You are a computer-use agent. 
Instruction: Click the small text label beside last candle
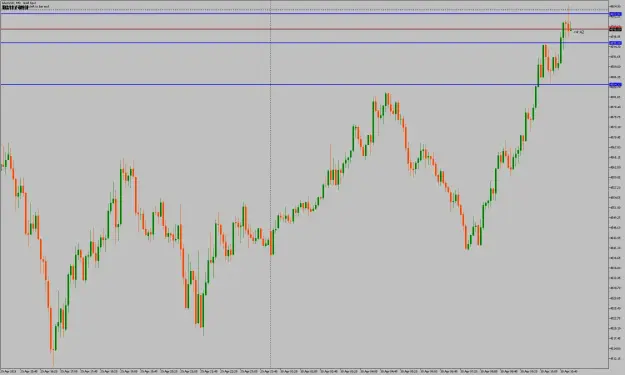[579, 32]
